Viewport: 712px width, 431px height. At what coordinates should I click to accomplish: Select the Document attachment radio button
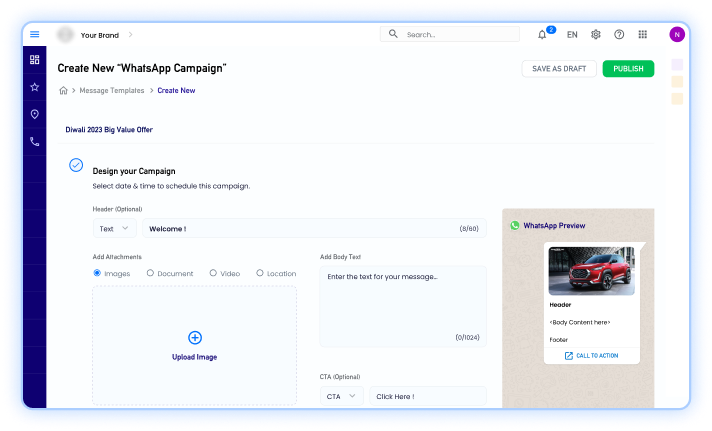[x=150, y=273]
